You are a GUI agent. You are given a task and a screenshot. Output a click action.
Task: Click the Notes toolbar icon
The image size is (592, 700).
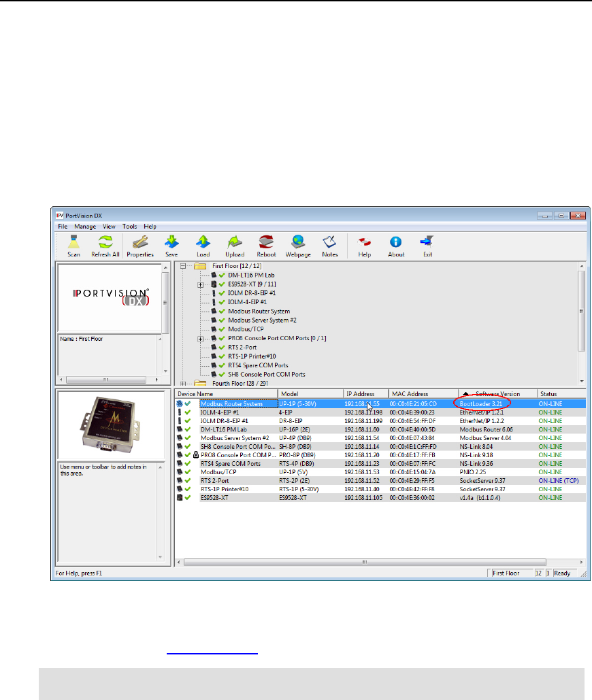pyautogui.click(x=330, y=246)
